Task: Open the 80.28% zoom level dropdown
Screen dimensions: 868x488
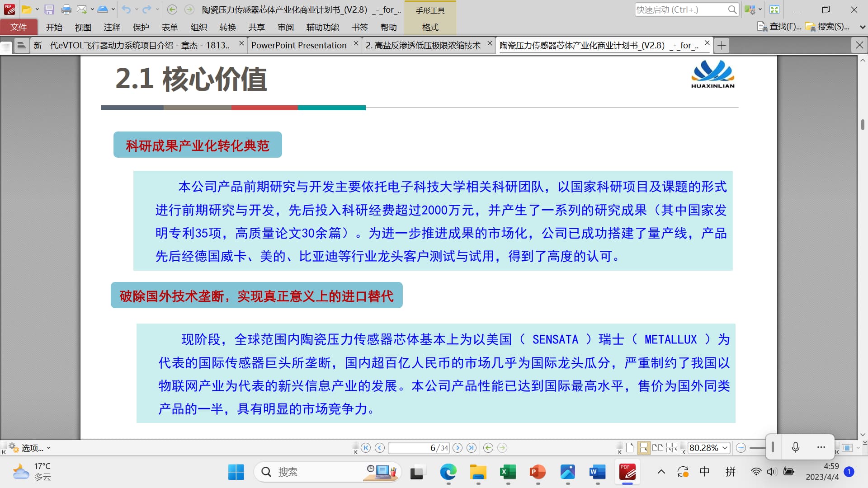Action: (725, 448)
